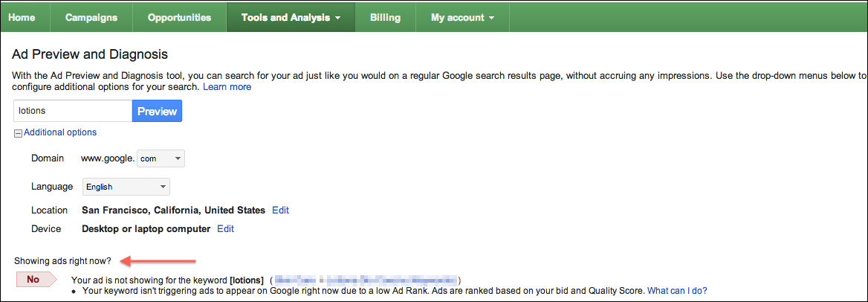Click the 'Ad Preview and Diagnosis' heading
This screenshot has height=302, width=868.
click(90, 54)
